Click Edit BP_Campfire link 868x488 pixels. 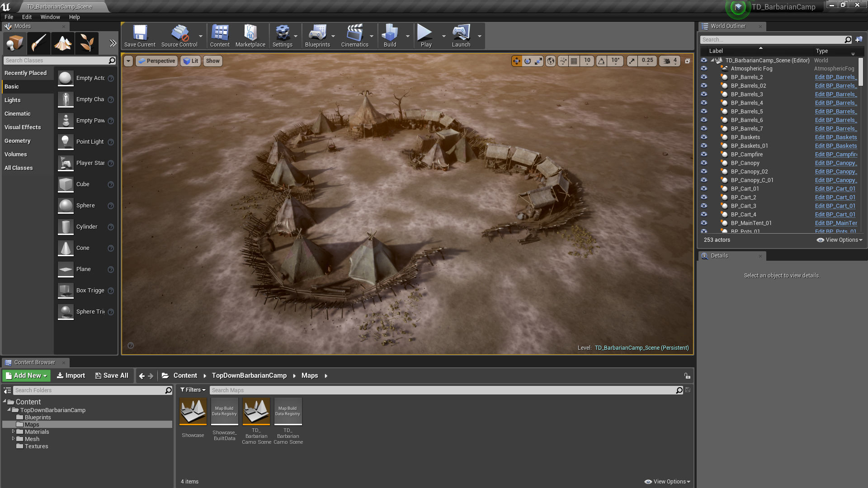click(x=836, y=155)
